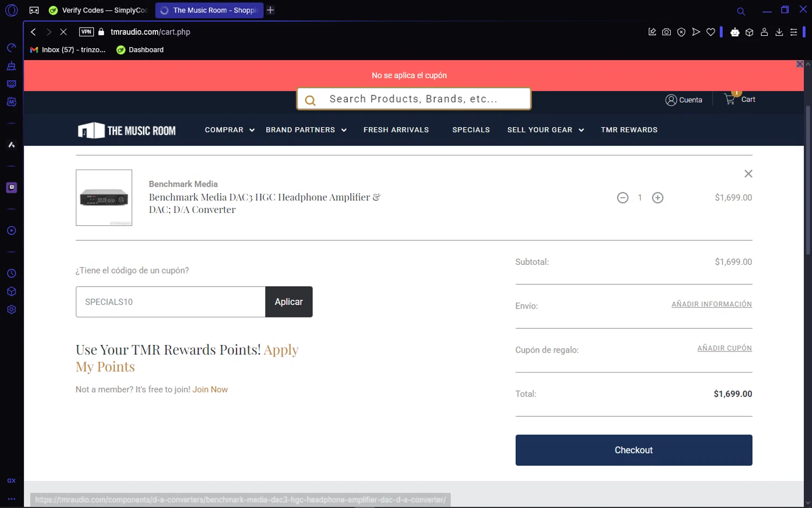Image resolution: width=812 pixels, height=508 pixels.
Task: Open Settings gear icon in sidebar
Action: pyautogui.click(x=11, y=310)
